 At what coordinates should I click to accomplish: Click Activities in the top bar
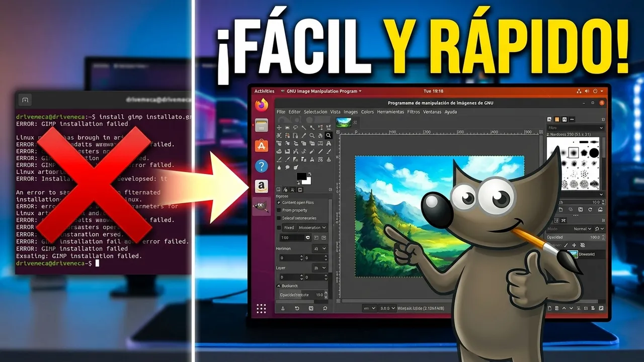(264, 91)
